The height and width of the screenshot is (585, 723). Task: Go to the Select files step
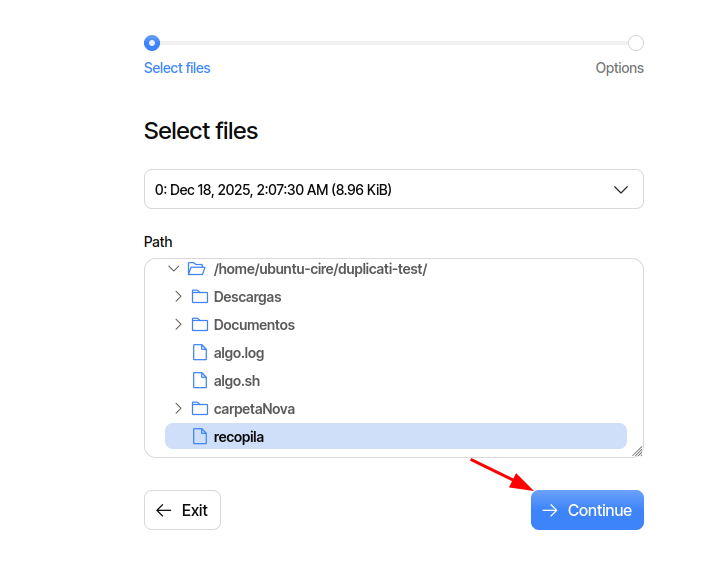[177, 68]
